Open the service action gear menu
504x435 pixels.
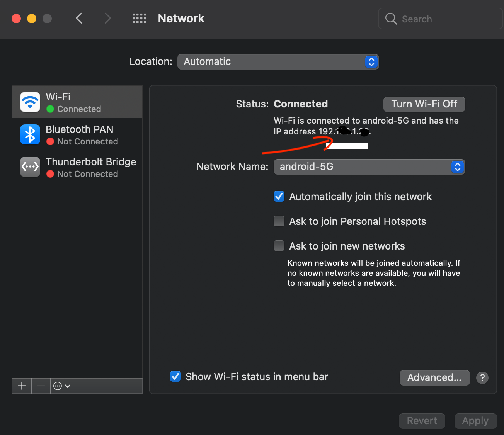62,386
